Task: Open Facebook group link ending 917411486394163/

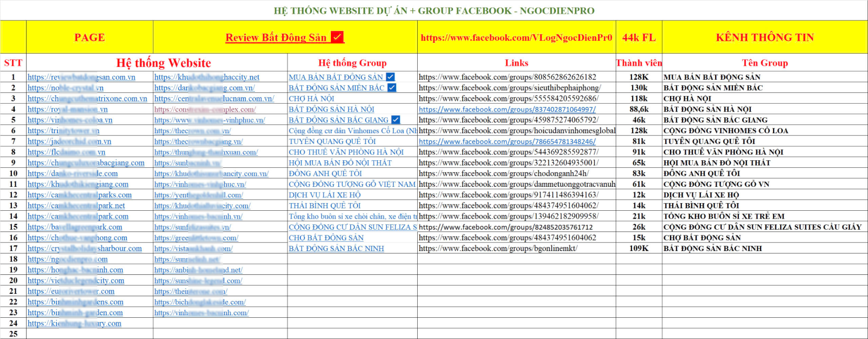Action: (508, 194)
